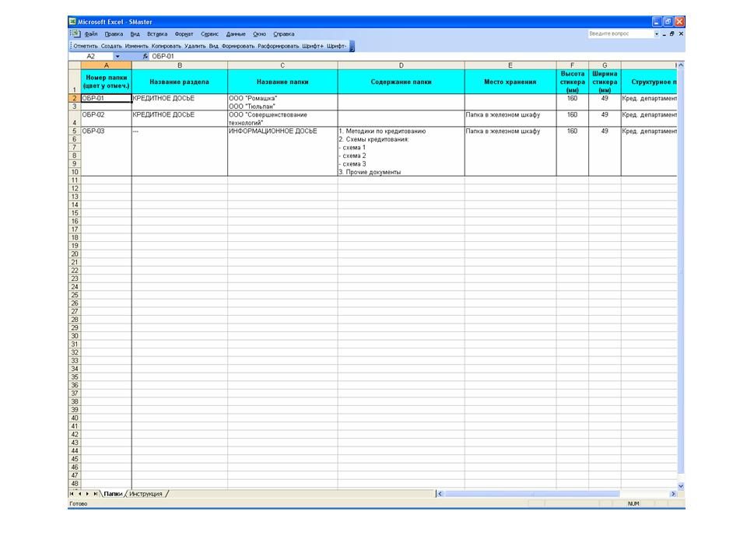747x560 pixels.
Task: Select cell with ОБР-02
Action: [107, 118]
